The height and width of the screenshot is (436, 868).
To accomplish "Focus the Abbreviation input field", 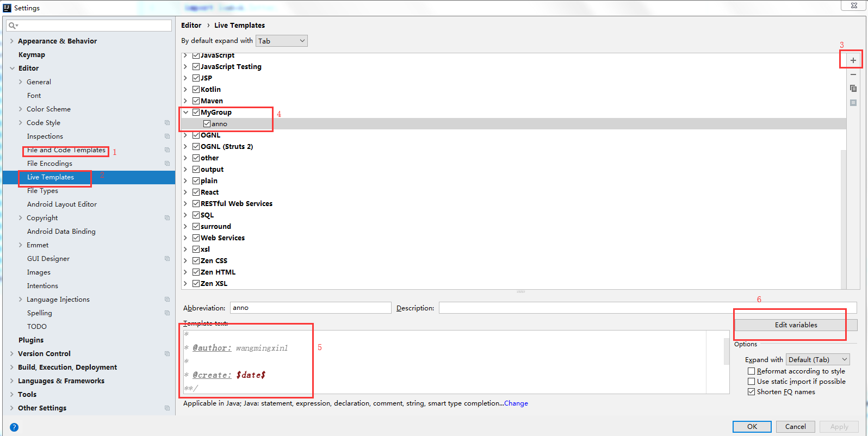I will [310, 308].
